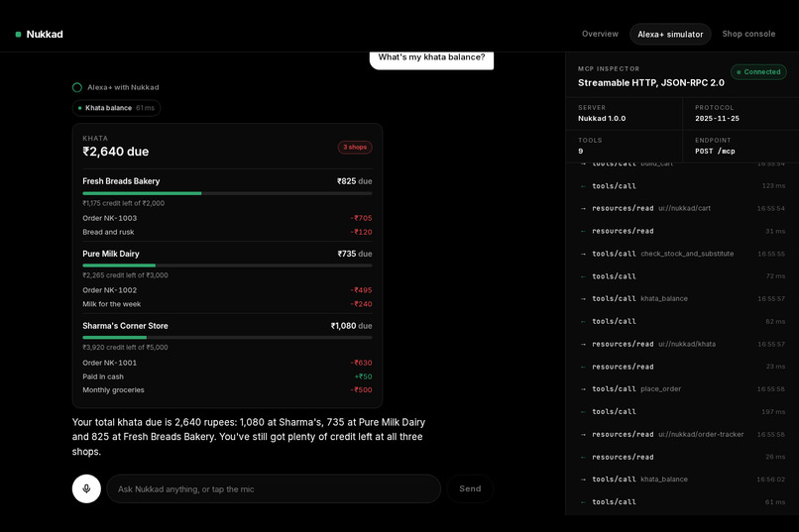The image size is (799, 532).
Task: Focus the Ask Nukkad anything input
Action: pyautogui.click(x=274, y=488)
